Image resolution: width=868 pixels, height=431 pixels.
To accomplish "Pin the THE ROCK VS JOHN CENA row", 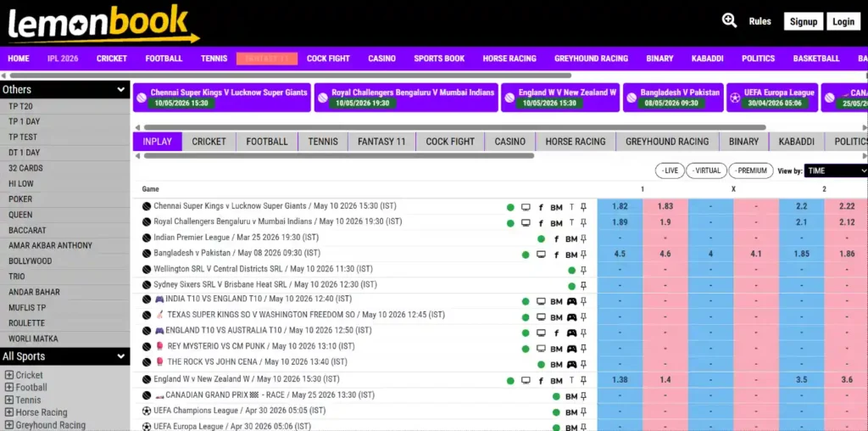I will click(x=583, y=365).
